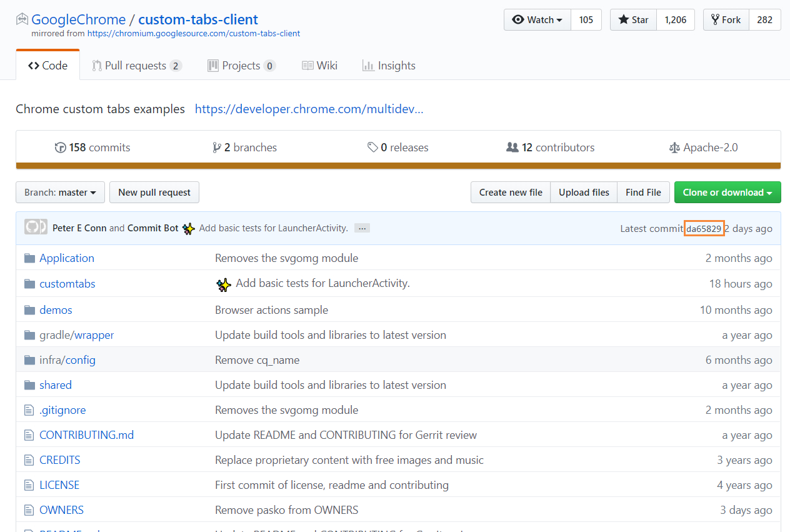Click the language breakdown color bar
Screen dimensions: 790x532
click(x=398, y=166)
